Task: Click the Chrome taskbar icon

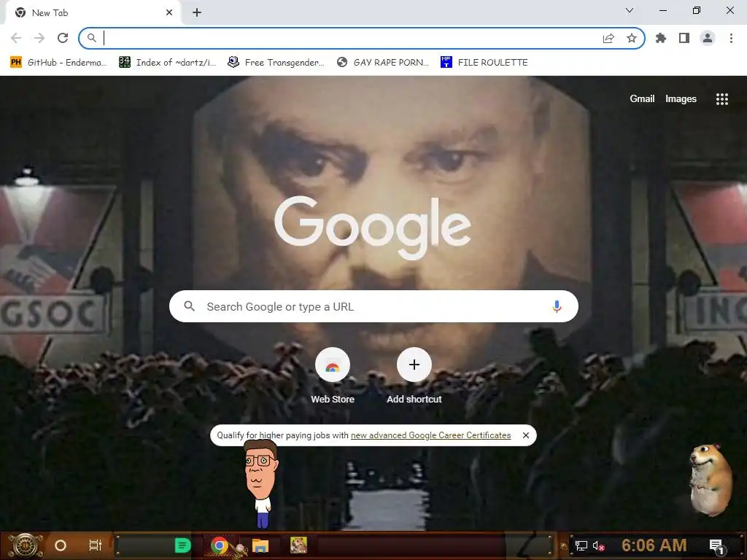Action: click(x=219, y=545)
